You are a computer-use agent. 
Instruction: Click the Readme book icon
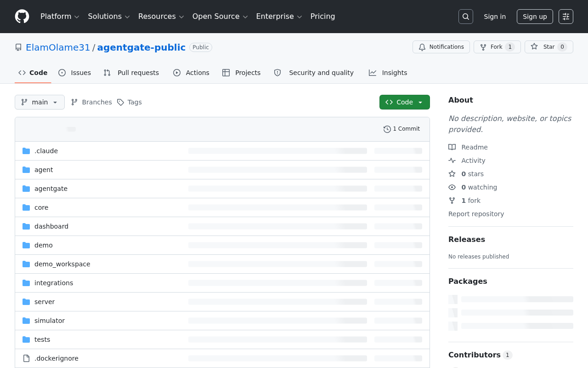pos(452,147)
